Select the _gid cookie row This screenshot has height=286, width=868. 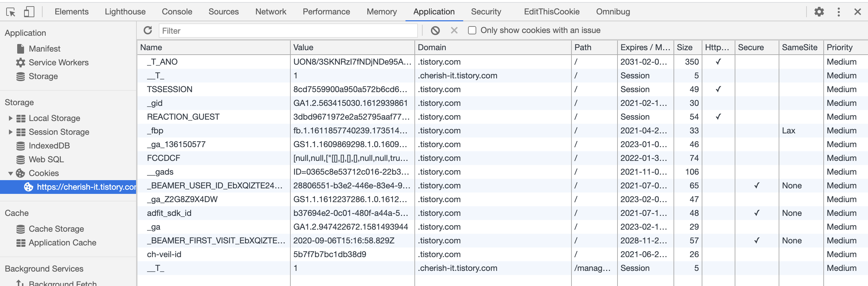click(x=502, y=103)
